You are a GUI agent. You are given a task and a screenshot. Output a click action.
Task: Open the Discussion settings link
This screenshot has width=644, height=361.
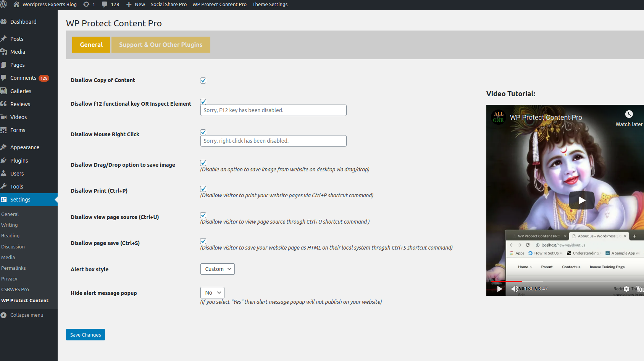point(13,247)
